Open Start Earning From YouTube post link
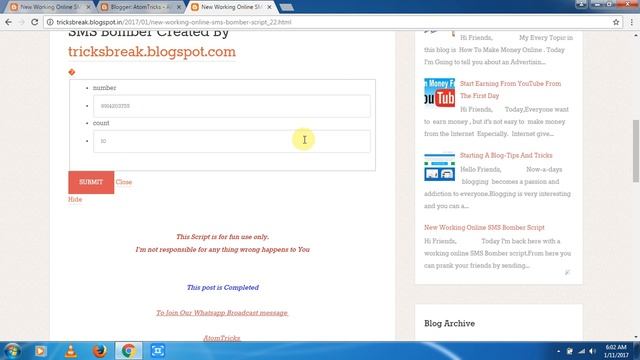 point(510,89)
